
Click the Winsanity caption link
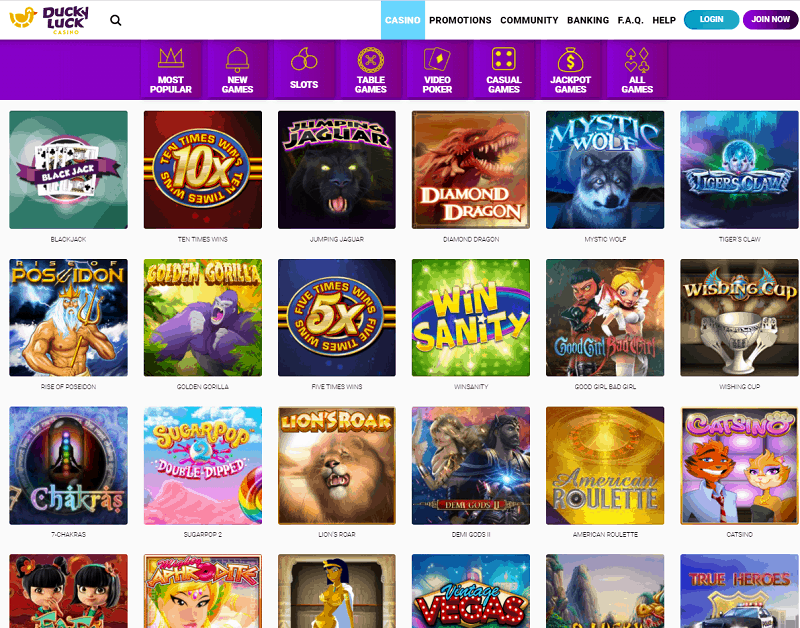[x=471, y=387]
